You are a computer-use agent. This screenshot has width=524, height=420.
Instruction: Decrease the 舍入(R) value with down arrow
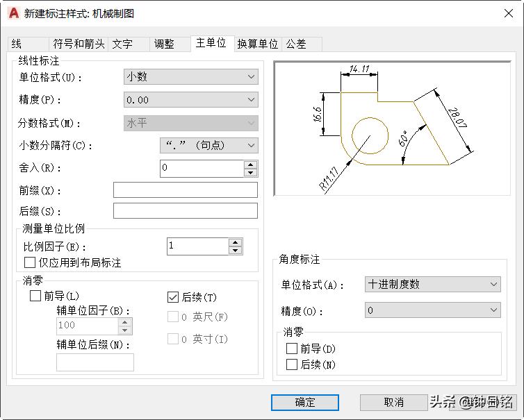pyautogui.click(x=251, y=173)
